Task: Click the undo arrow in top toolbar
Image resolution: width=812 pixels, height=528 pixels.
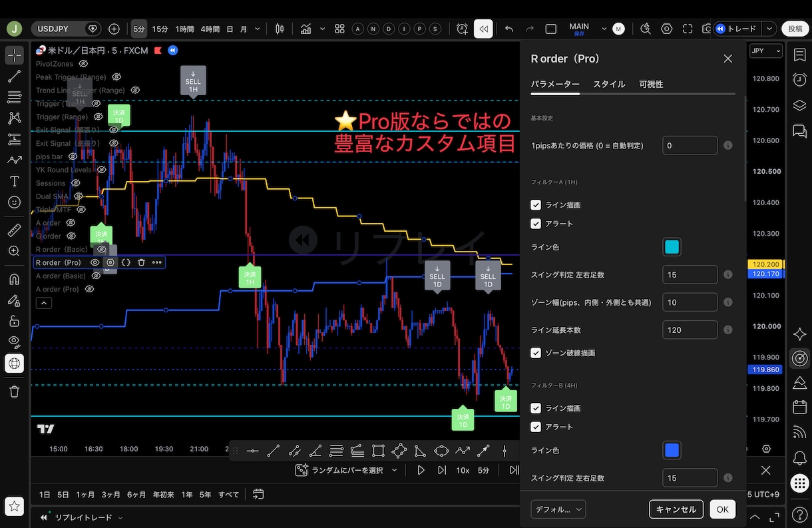Action: [x=509, y=29]
